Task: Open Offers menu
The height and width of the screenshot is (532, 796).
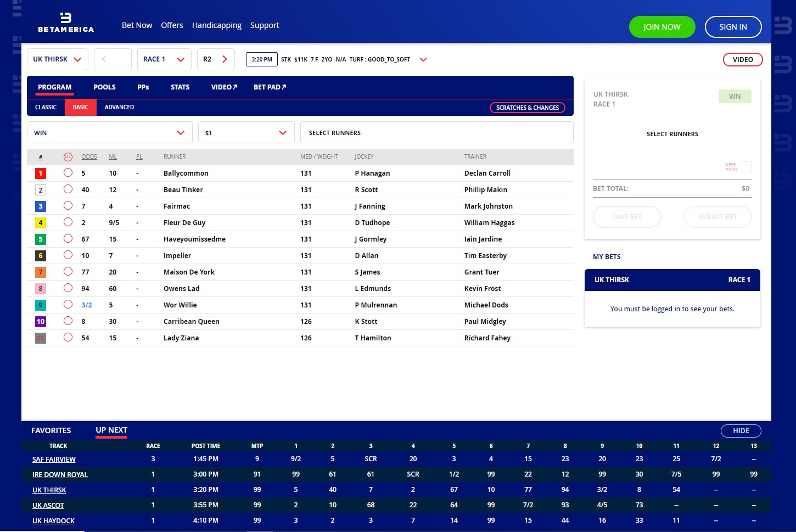Action: pyautogui.click(x=172, y=25)
